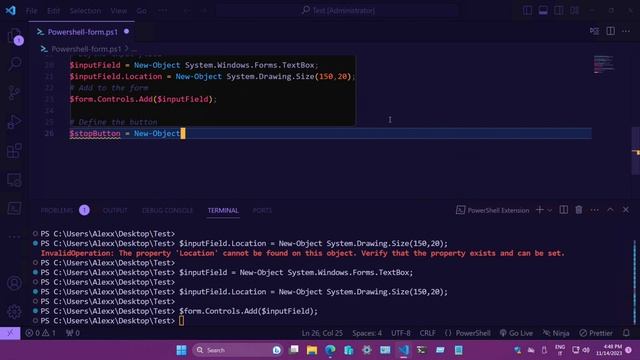The height and width of the screenshot is (360, 640).
Task: Click the Ninja status bar item
Action: tap(556, 333)
